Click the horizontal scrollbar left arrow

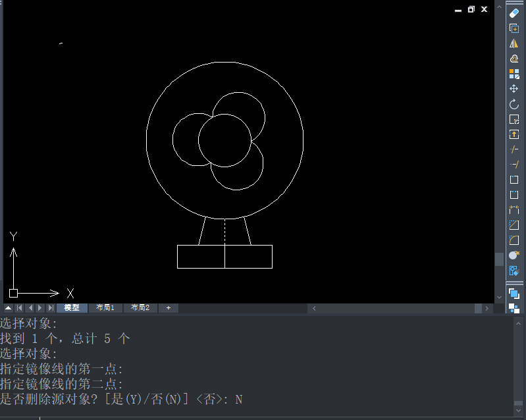click(x=314, y=308)
